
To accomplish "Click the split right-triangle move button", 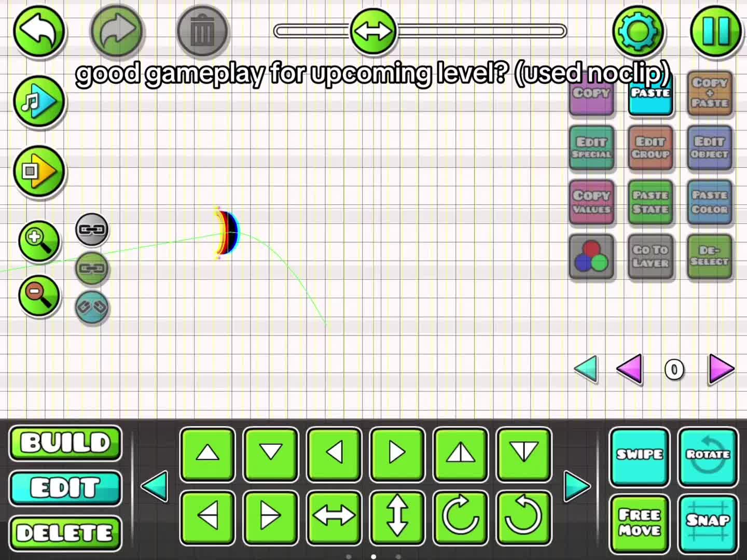I will [x=271, y=517].
